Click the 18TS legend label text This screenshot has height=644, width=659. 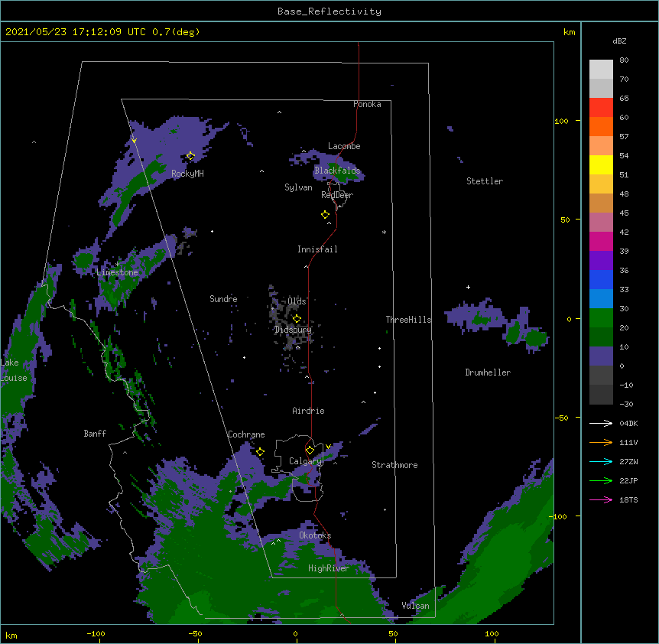[628, 499]
